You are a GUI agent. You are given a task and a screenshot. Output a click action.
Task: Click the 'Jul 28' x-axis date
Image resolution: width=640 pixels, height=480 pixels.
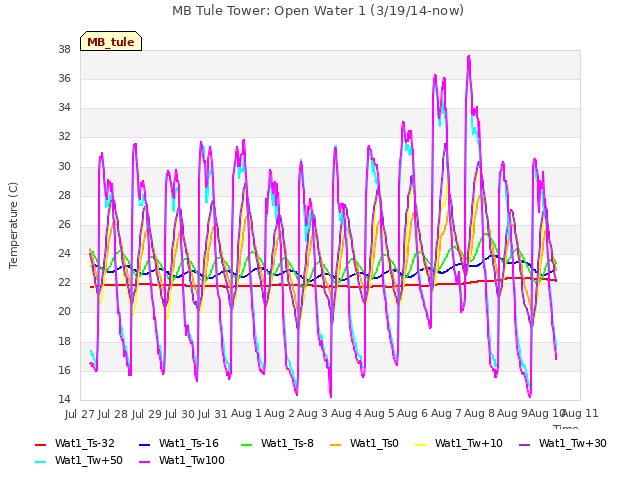point(113,414)
